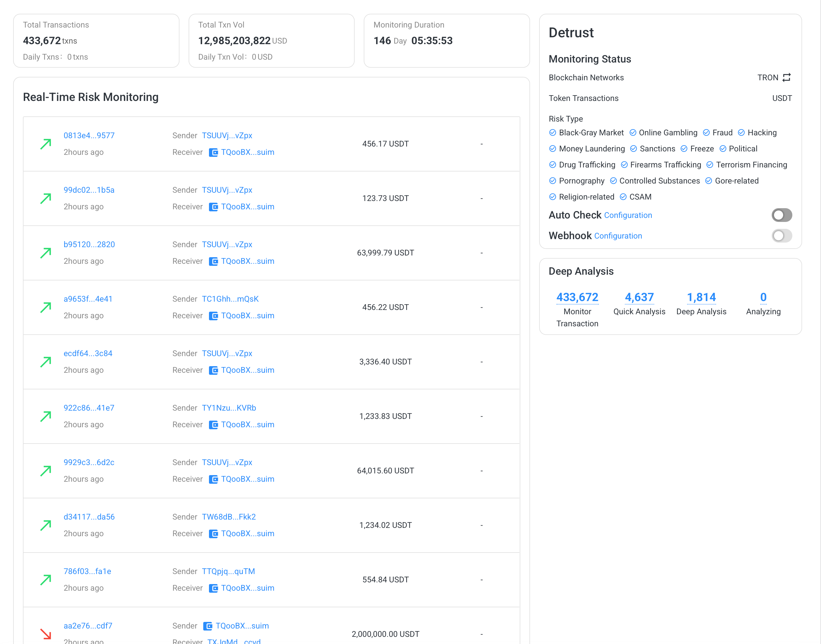Open sender address TY1Nzu...KVRb

pos(229,408)
